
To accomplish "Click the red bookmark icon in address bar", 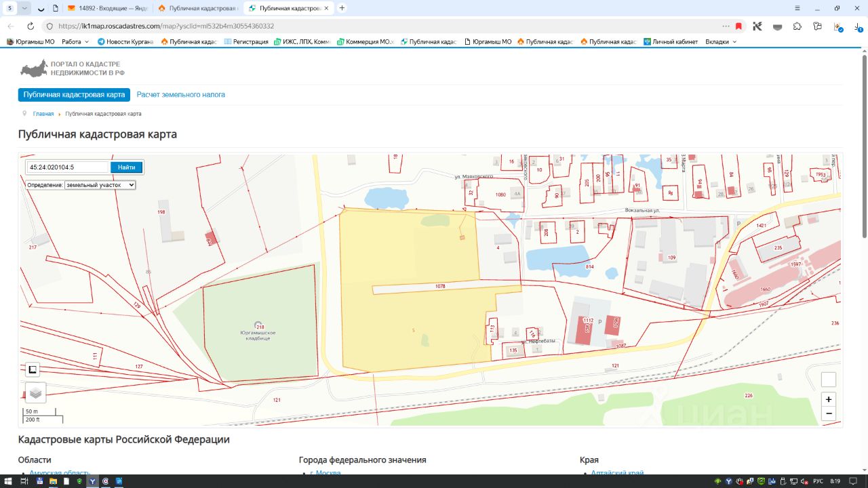I will coord(738,26).
